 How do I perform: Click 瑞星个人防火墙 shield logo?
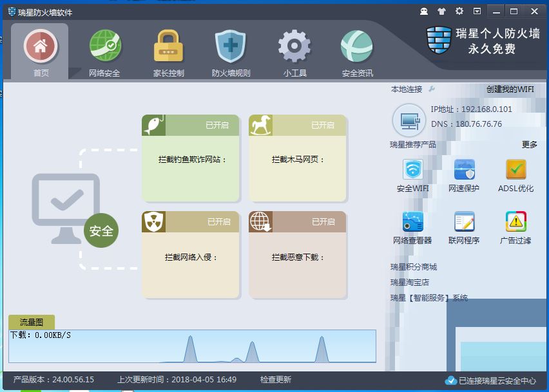439,40
